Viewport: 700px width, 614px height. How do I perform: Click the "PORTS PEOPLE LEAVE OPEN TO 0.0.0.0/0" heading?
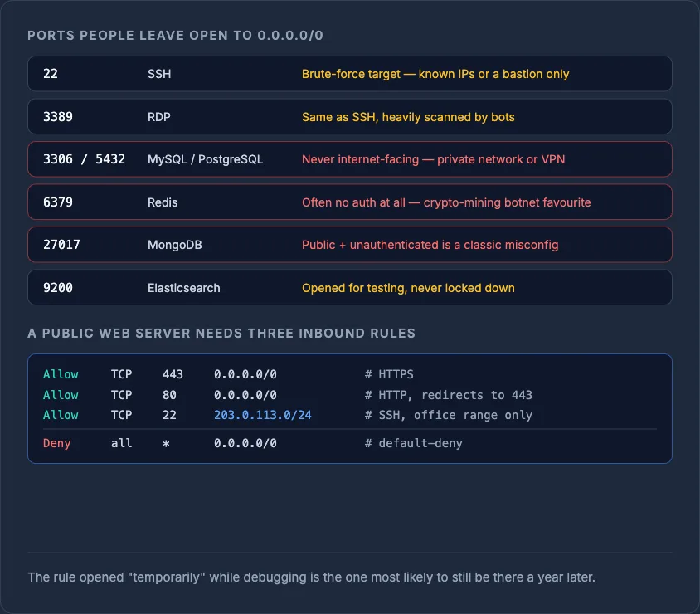pos(175,36)
